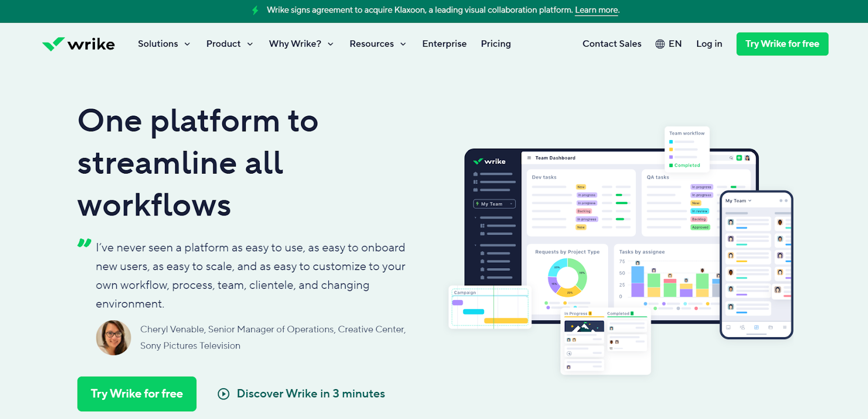Go to the Enterprise page
The height and width of the screenshot is (419, 868).
tap(444, 44)
